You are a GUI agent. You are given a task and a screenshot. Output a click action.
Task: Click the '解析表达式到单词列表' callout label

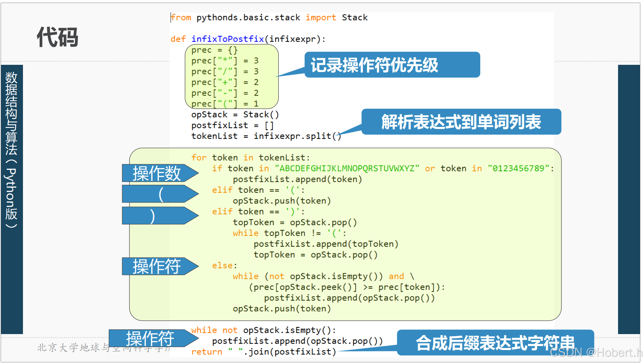(x=461, y=122)
